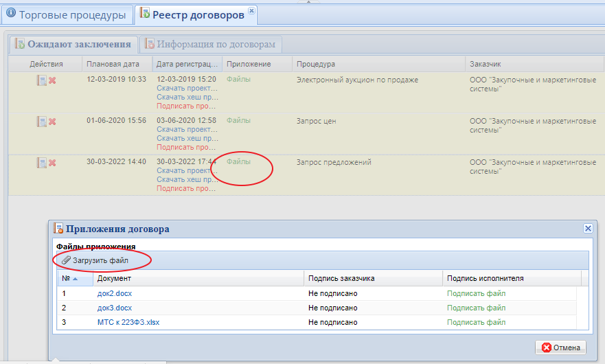This screenshot has width=605, height=364.
Task: Click the Документ column header
Action: [x=114, y=278]
